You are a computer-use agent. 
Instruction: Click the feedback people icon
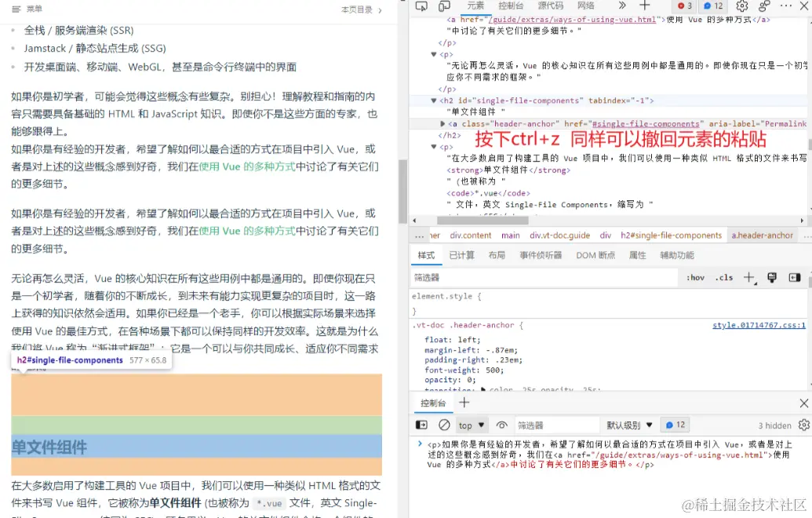(764, 5)
